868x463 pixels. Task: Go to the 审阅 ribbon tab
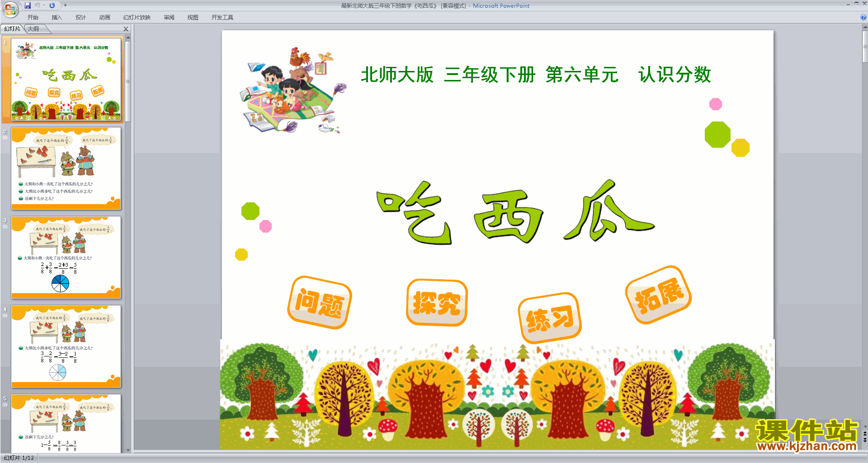pos(169,18)
